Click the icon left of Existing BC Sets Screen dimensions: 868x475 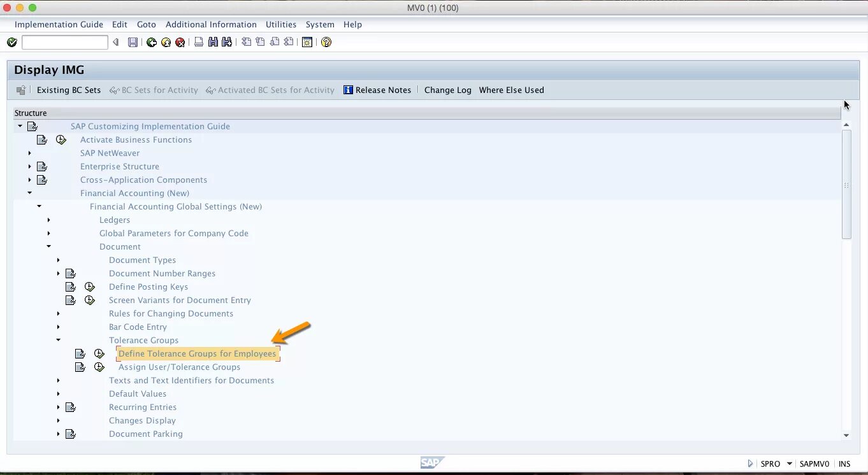[21, 90]
